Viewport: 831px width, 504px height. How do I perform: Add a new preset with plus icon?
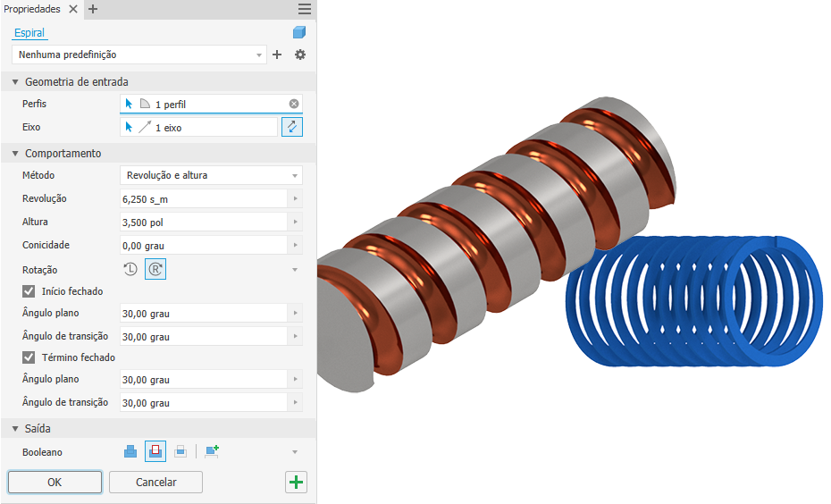[277, 55]
